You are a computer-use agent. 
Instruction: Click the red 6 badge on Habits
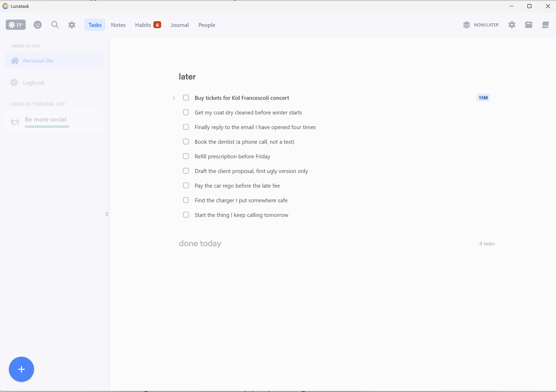point(157,25)
